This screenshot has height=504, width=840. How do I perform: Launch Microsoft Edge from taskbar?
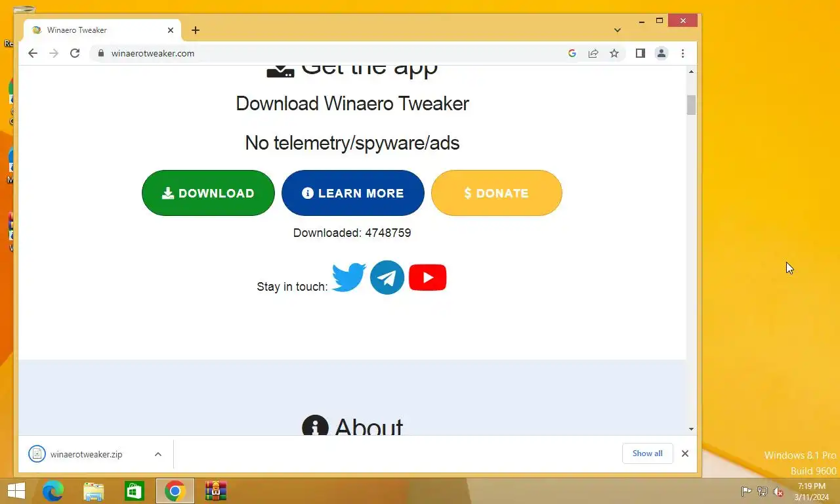point(53,491)
